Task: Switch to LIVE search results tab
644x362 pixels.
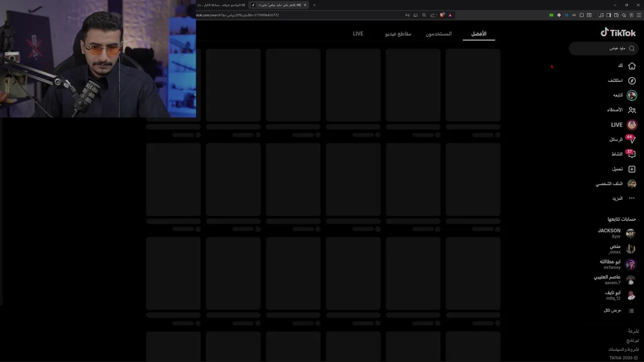Action: (358, 34)
